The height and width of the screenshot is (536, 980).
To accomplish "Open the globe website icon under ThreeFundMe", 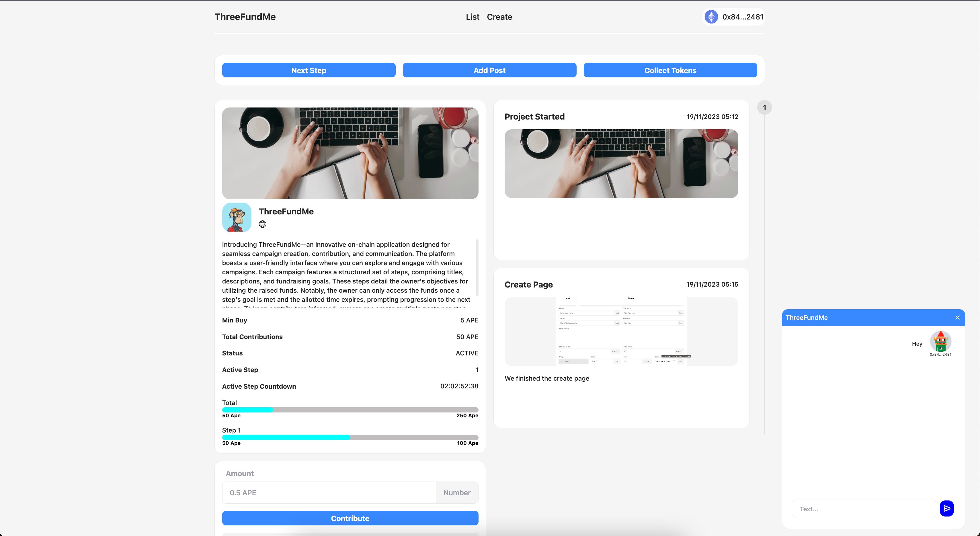I will click(263, 224).
